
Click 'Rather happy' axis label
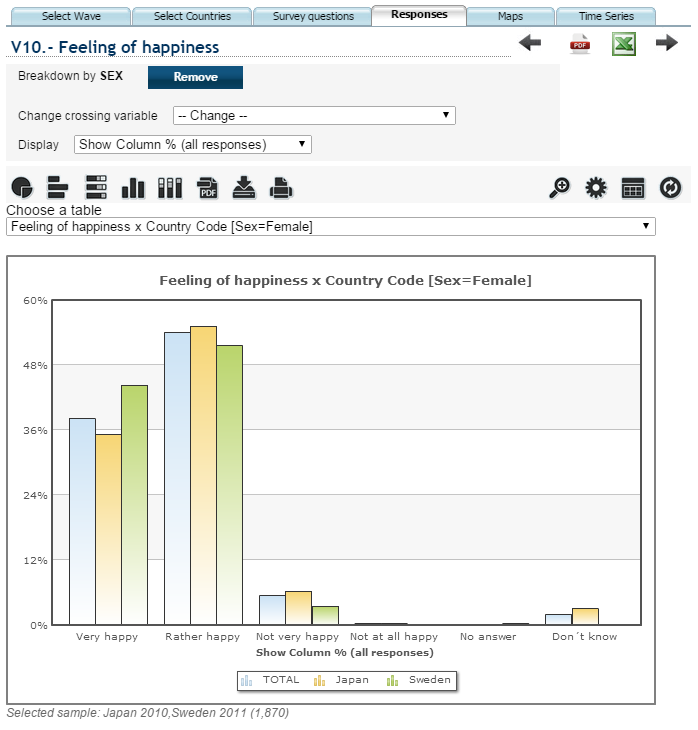(x=203, y=636)
